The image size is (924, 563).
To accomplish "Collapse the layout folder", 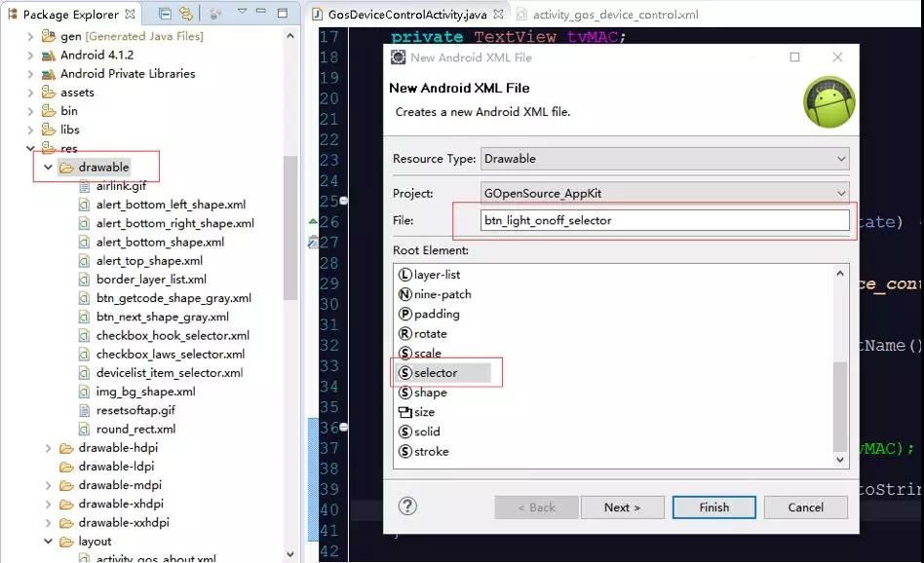I will point(49,542).
